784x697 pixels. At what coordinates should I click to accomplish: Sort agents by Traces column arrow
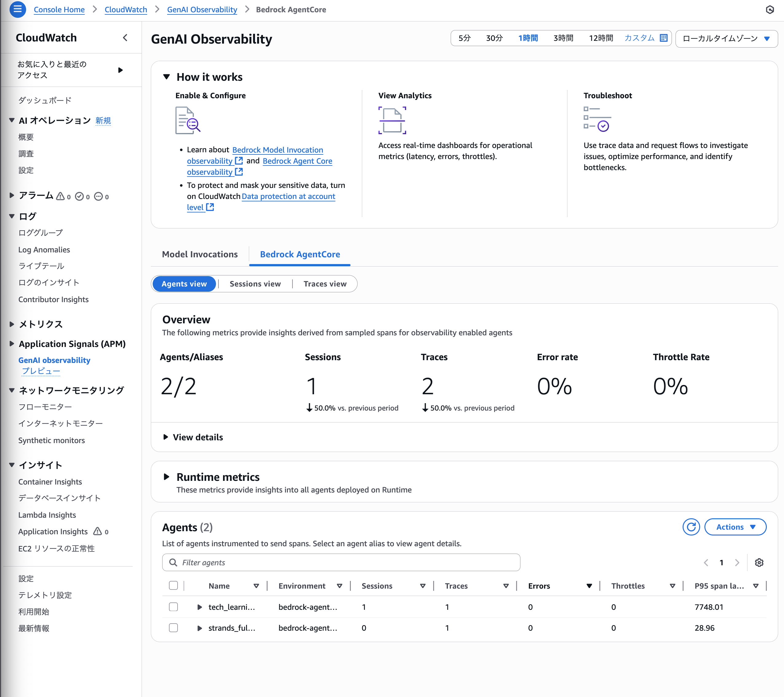coord(506,586)
